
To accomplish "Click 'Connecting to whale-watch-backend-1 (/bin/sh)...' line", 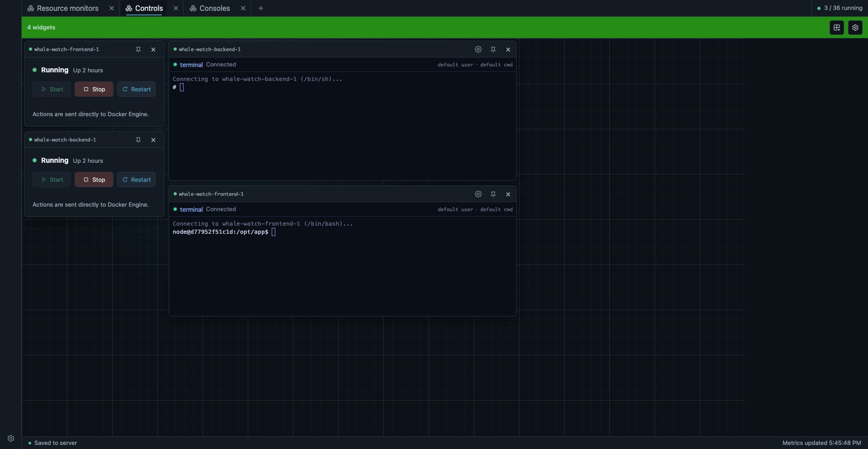I will tap(257, 79).
